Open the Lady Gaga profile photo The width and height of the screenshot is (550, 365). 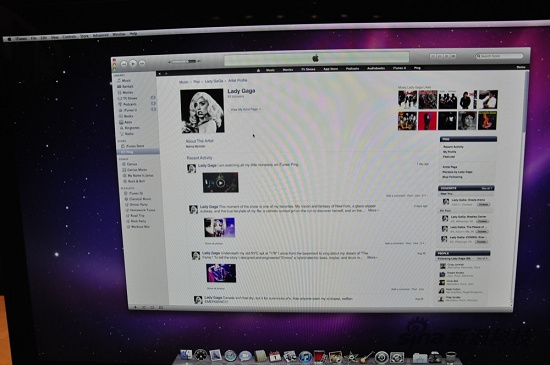[x=202, y=111]
